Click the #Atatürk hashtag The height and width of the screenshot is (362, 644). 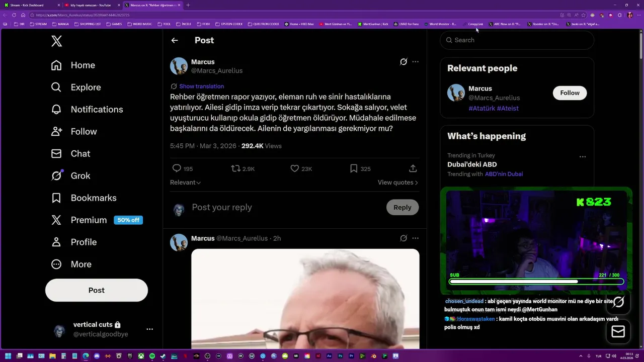pos(481,108)
